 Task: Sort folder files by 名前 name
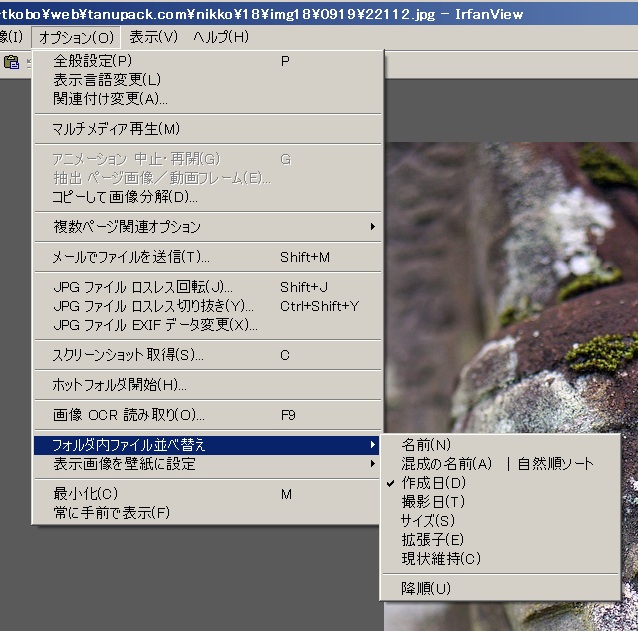pyautogui.click(x=426, y=445)
